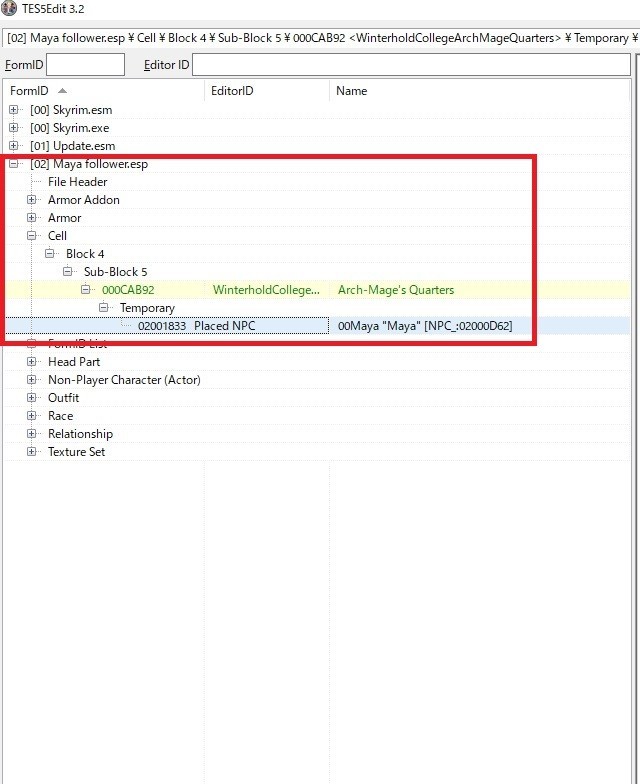
Task: Collapse the Block 4 node
Action: pyautogui.click(x=50, y=254)
